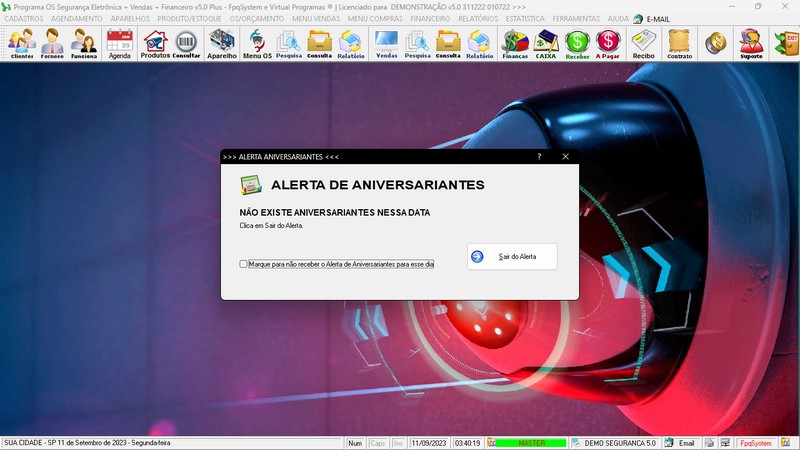Viewport: 800px width, 450px height.
Task: Open the red A Pagar icon
Action: [x=608, y=44]
